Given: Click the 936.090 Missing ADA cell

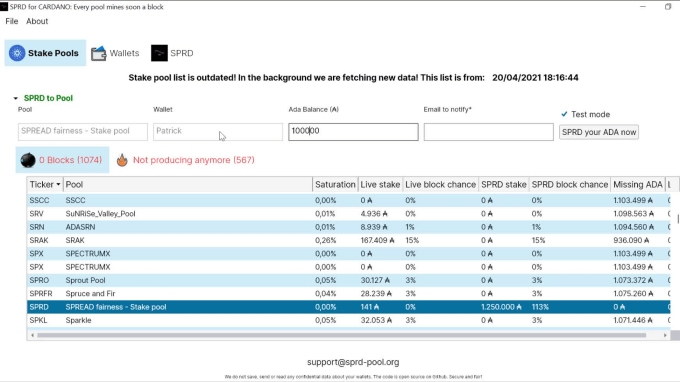Looking at the screenshot, I should [x=631, y=240].
